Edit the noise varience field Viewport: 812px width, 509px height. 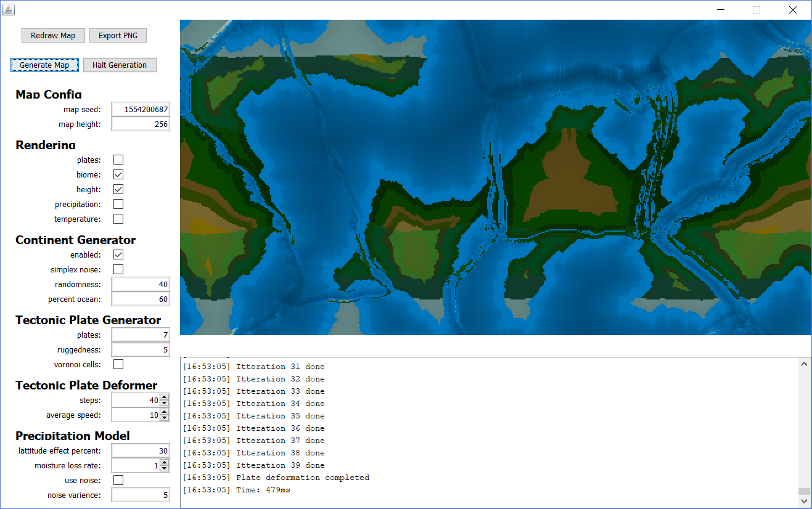(x=141, y=495)
